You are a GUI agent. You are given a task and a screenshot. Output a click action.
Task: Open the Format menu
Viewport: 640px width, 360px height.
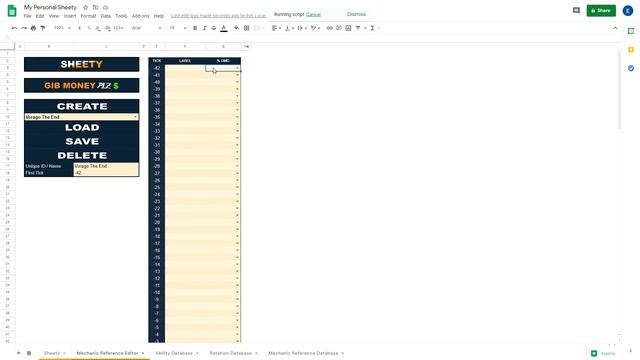[x=88, y=16]
